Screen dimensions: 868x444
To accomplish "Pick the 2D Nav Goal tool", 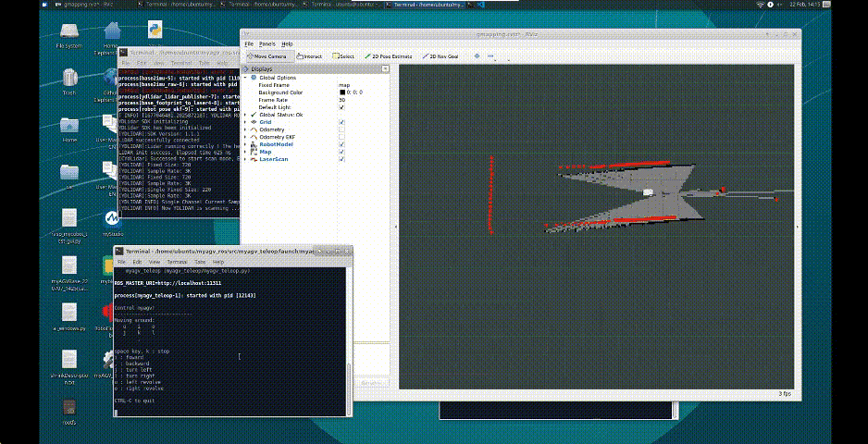I will (x=442, y=56).
